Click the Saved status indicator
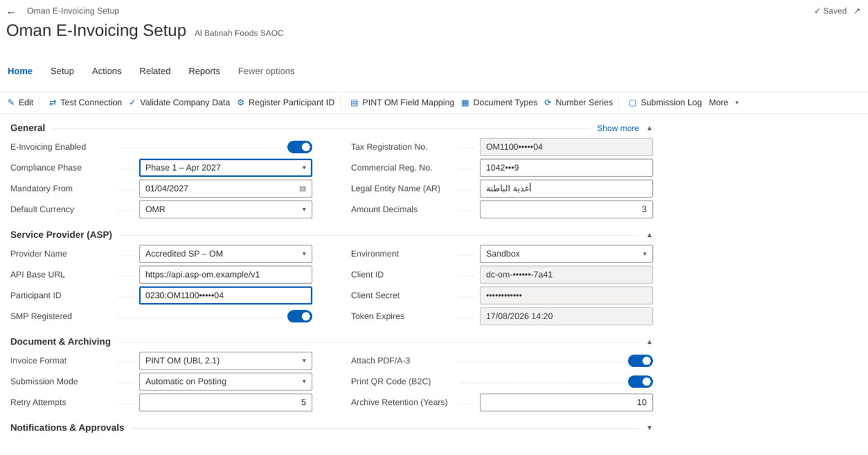Screen dimensions: 868x455 pos(830,11)
